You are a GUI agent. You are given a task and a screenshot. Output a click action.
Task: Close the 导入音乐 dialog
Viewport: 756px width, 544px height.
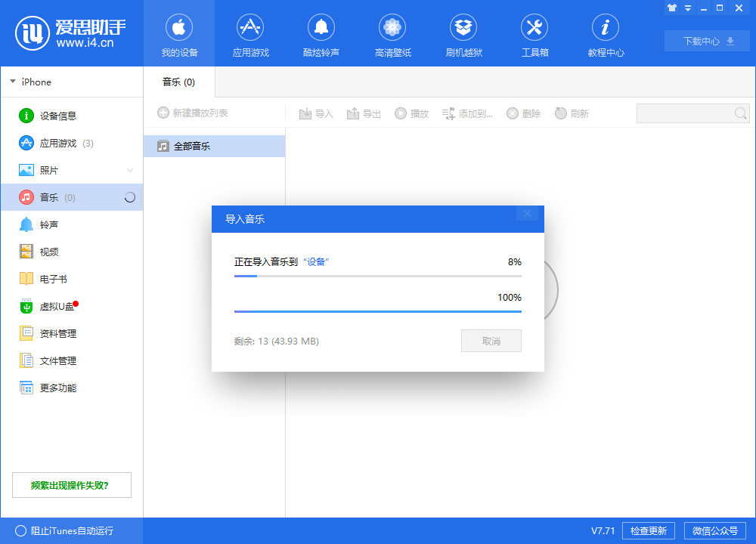(x=527, y=214)
